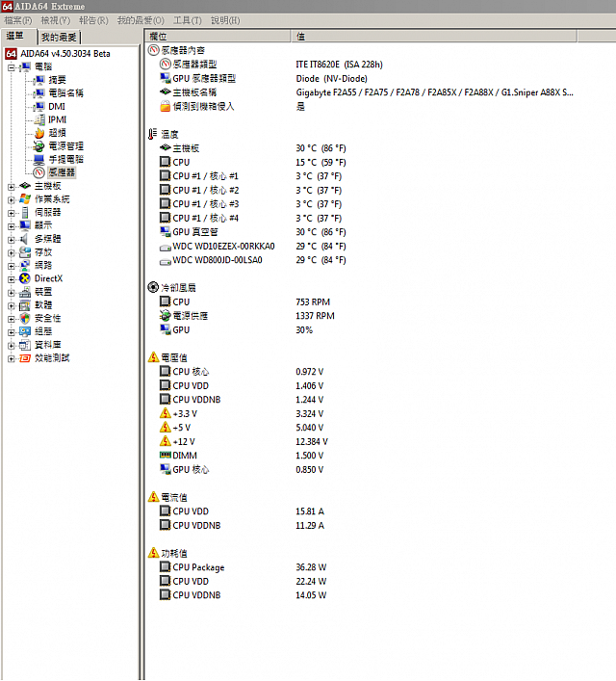Expand the 多媒體 tree node
Image resolution: width=616 pixels, height=681 pixels.
tap(12, 240)
